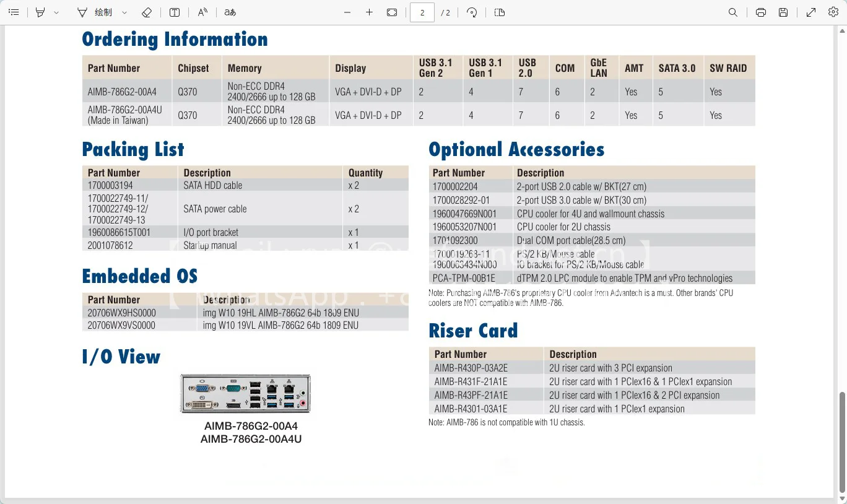Add a text box with the text tool
This screenshot has height=504, width=847.
tap(175, 12)
